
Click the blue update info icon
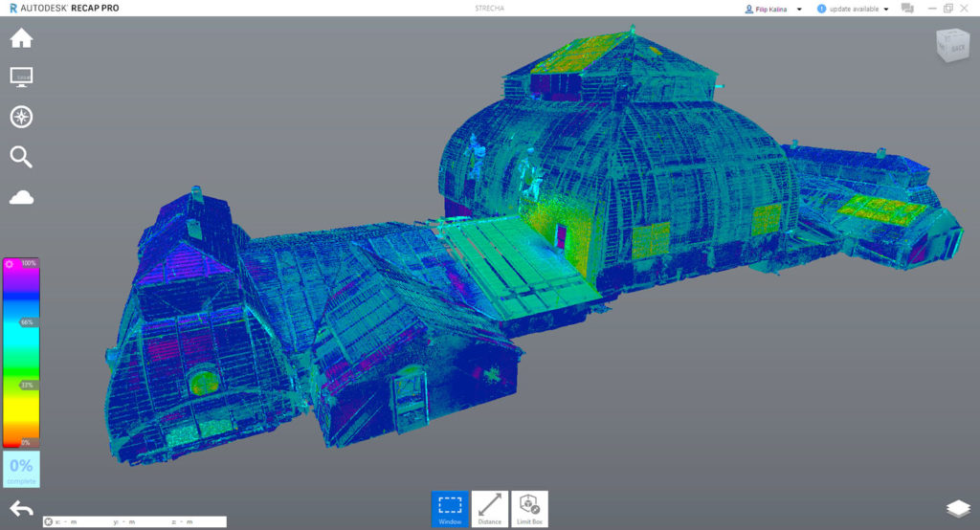coord(821,9)
